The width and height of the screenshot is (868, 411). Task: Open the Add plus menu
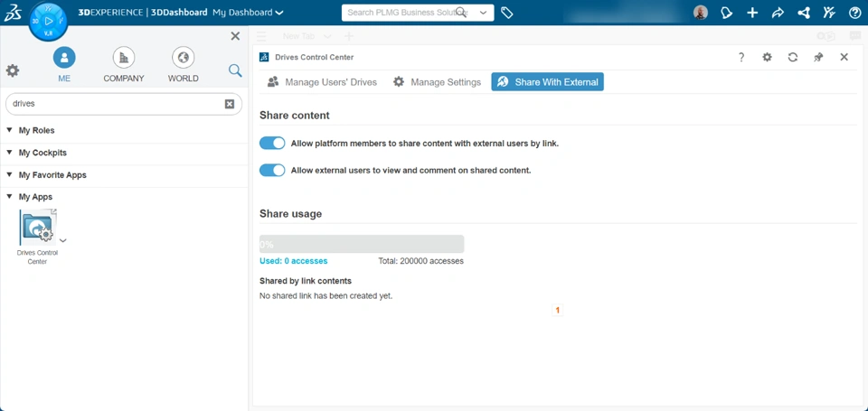(752, 13)
